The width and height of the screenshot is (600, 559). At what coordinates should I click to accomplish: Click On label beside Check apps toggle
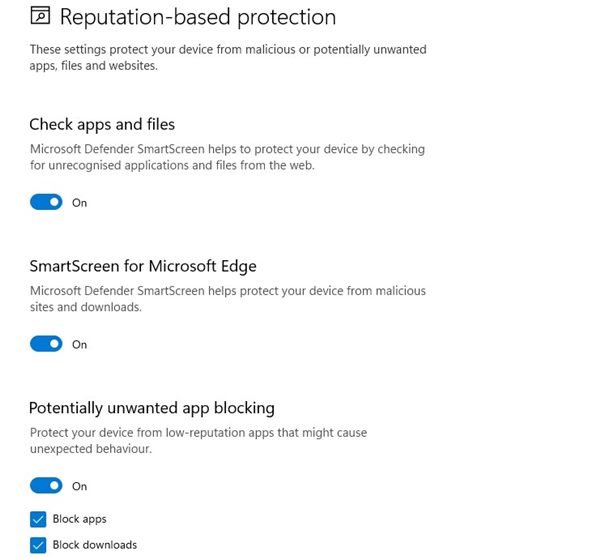[x=80, y=203]
